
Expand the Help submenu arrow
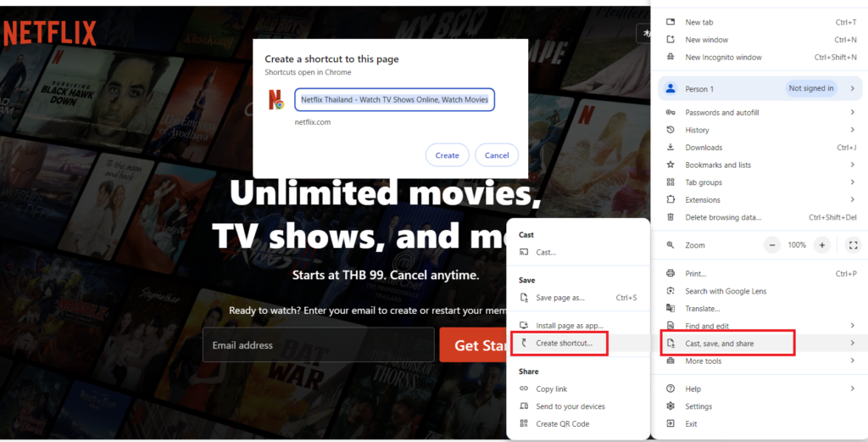tap(853, 389)
